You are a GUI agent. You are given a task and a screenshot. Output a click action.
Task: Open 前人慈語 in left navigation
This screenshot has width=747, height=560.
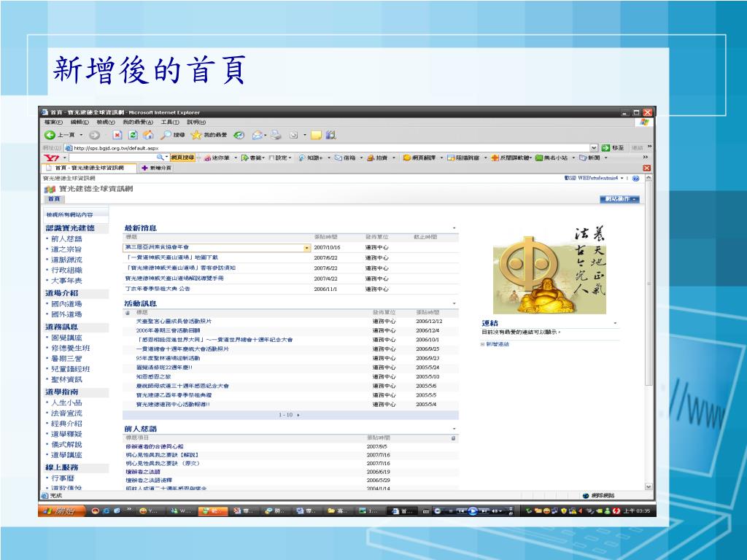(x=66, y=239)
